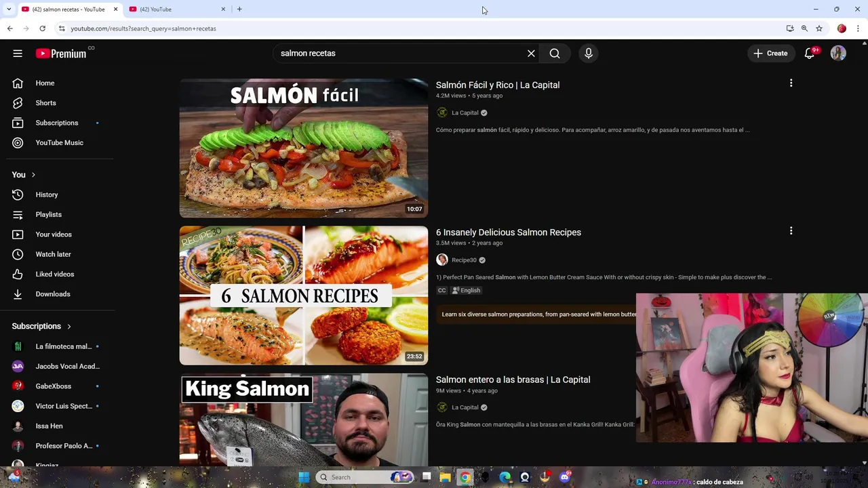868x488 pixels.
Task: Open Chrome from the taskbar
Action: point(465,477)
